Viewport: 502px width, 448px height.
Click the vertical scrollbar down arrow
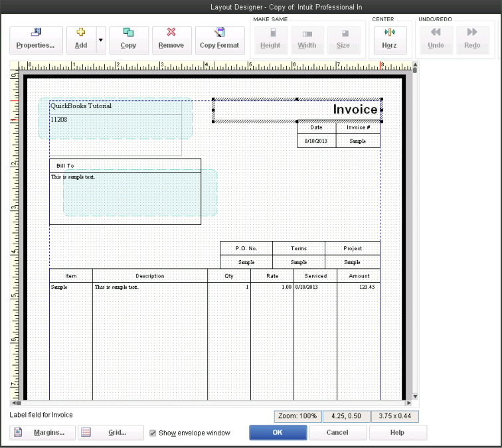point(415,396)
